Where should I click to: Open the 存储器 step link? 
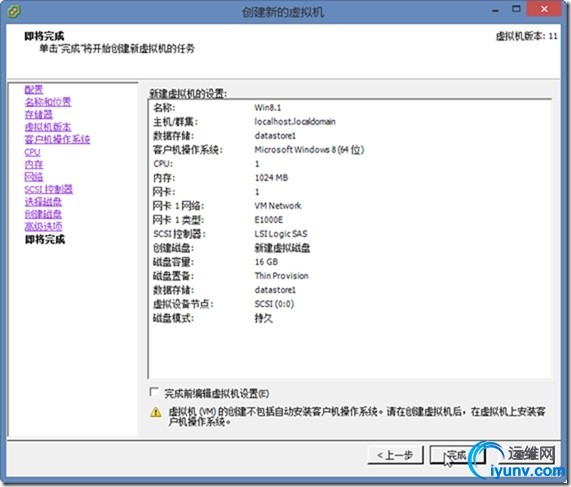pos(38,114)
